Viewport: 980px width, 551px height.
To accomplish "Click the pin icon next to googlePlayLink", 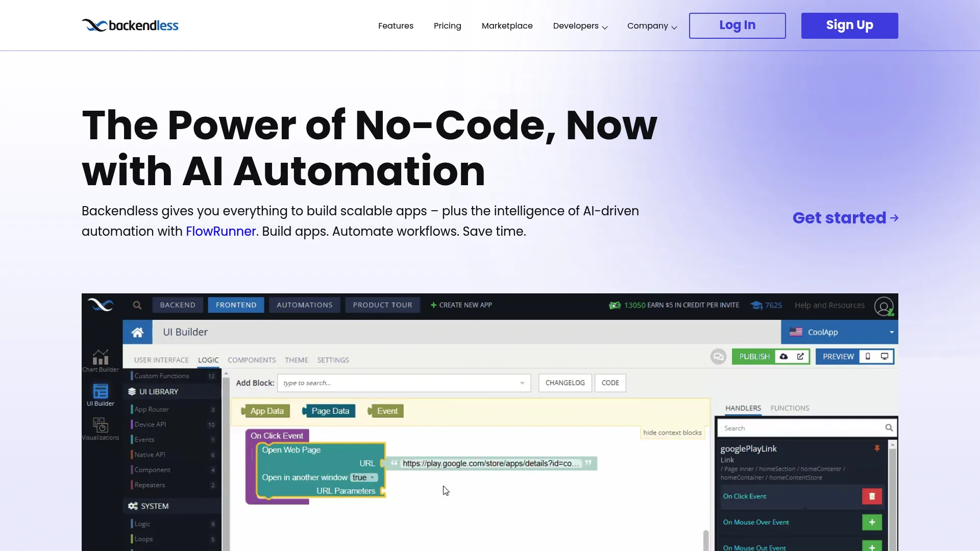I will coord(877,448).
